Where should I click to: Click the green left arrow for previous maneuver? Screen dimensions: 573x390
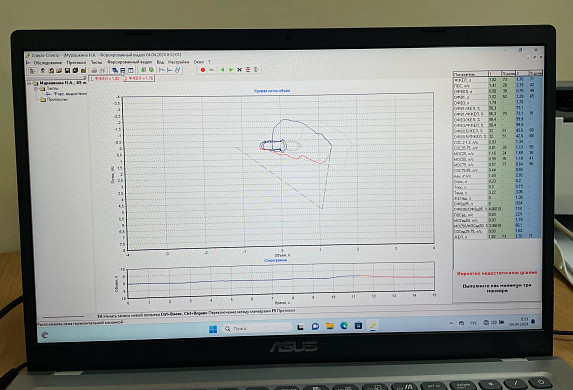click(x=222, y=70)
